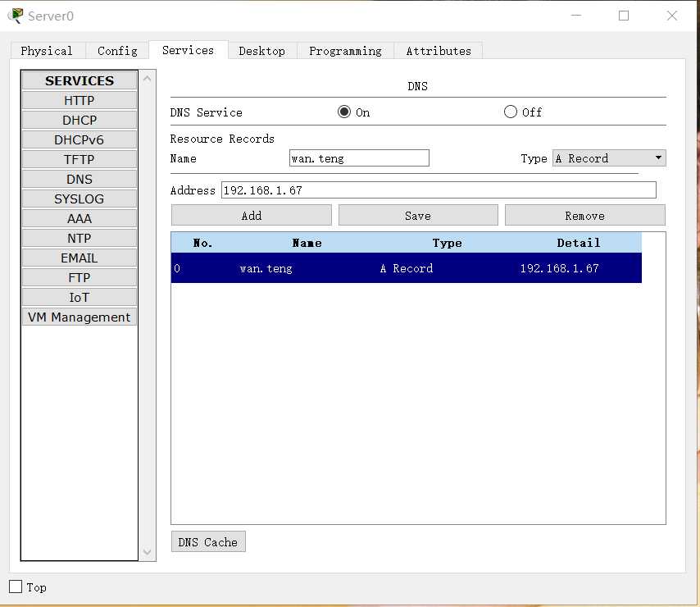Open the DNS Cache
The height and width of the screenshot is (607, 700).
(208, 542)
